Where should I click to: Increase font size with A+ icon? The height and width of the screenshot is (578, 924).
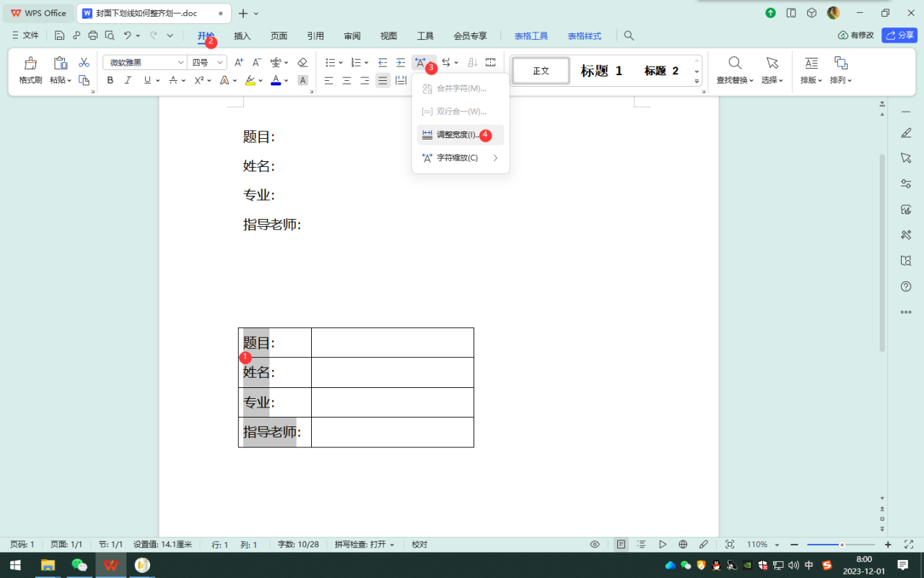(239, 63)
